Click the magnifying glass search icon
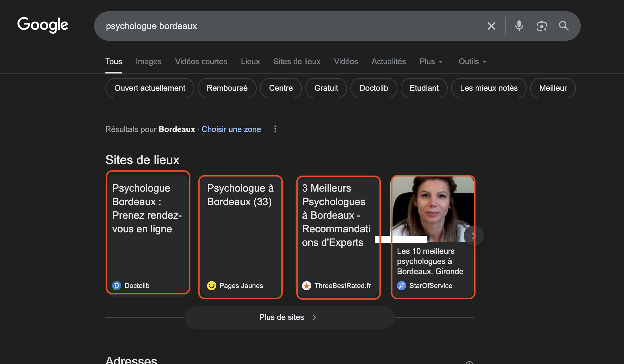Screen dimensions: 624x364 tap(564, 26)
